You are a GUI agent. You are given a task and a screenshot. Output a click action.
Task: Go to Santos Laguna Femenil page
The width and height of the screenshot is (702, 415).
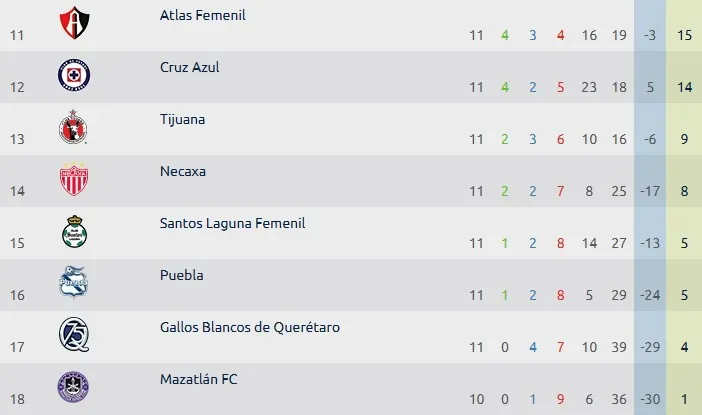232,224
